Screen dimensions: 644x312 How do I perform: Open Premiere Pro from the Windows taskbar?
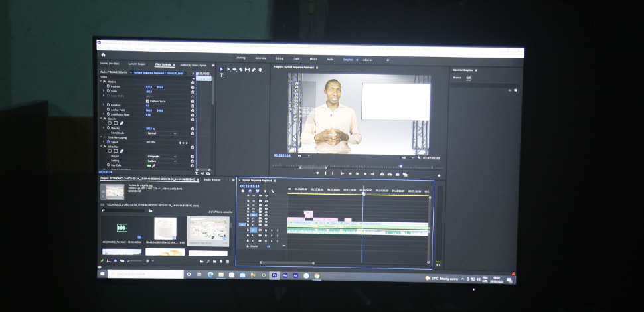click(x=274, y=275)
